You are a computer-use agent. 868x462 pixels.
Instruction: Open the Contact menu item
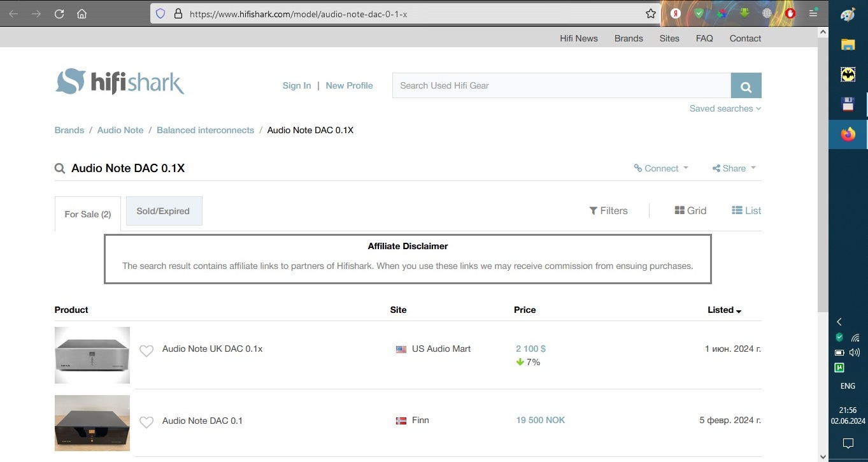coord(745,38)
